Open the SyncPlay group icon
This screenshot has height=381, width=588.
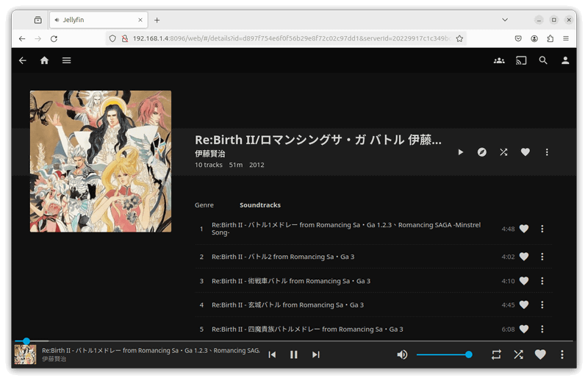click(499, 60)
